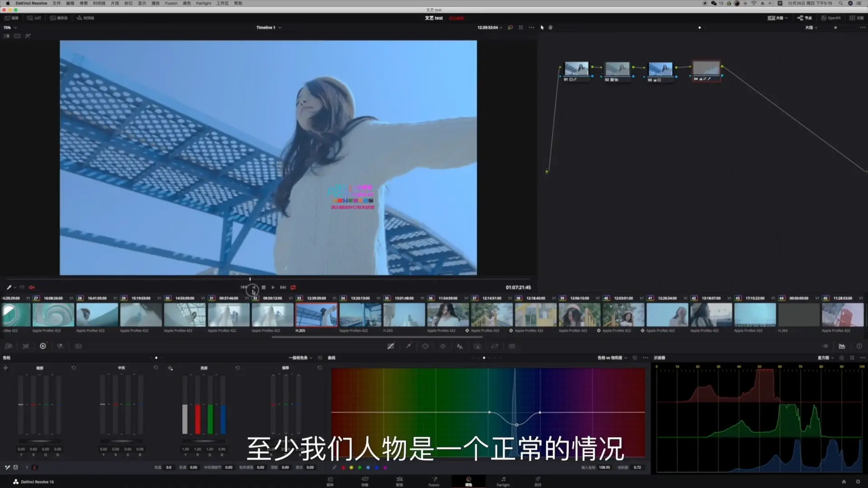Open the Blur palette icon
868x488 pixels.
tap(460, 346)
